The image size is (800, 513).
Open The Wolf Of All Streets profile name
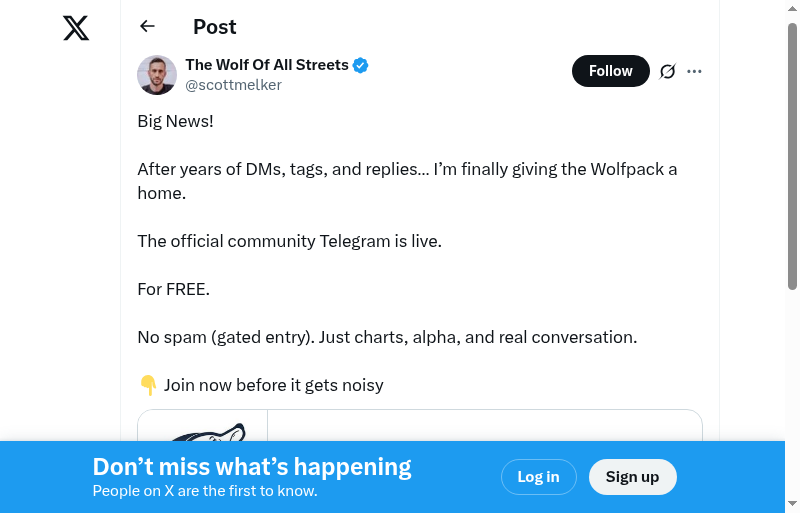pyautogui.click(x=267, y=65)
